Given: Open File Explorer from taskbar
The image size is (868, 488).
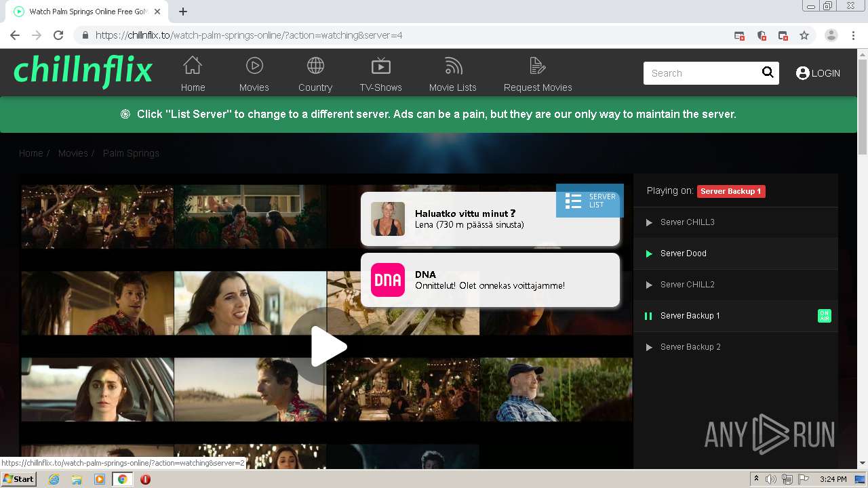Looking at the screenshot, I should click(x=77, y=479).
